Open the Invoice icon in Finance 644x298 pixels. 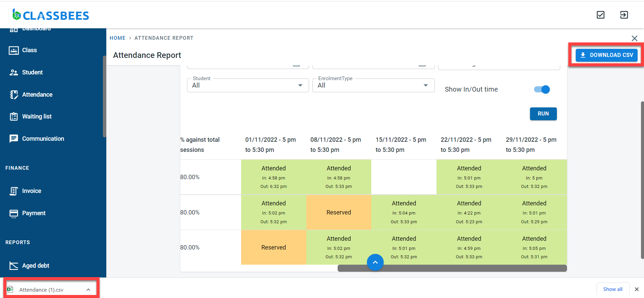click(x=13, y=191)
